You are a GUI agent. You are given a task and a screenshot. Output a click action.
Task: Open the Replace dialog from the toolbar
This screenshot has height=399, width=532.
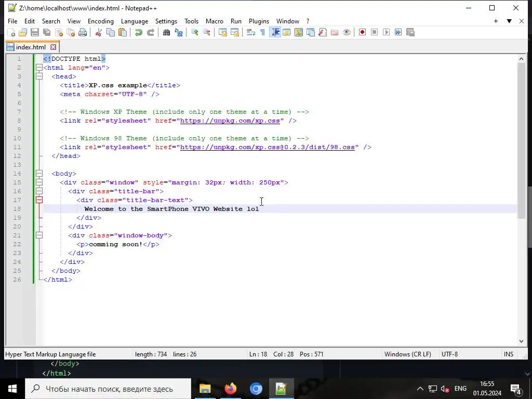(x=179, y=32)
